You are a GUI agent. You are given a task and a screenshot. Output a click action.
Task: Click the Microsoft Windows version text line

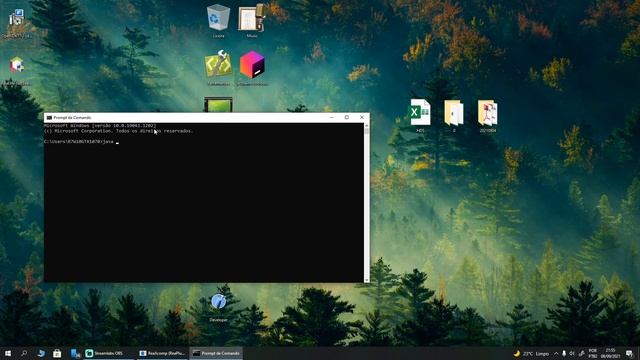coord(100,126)
